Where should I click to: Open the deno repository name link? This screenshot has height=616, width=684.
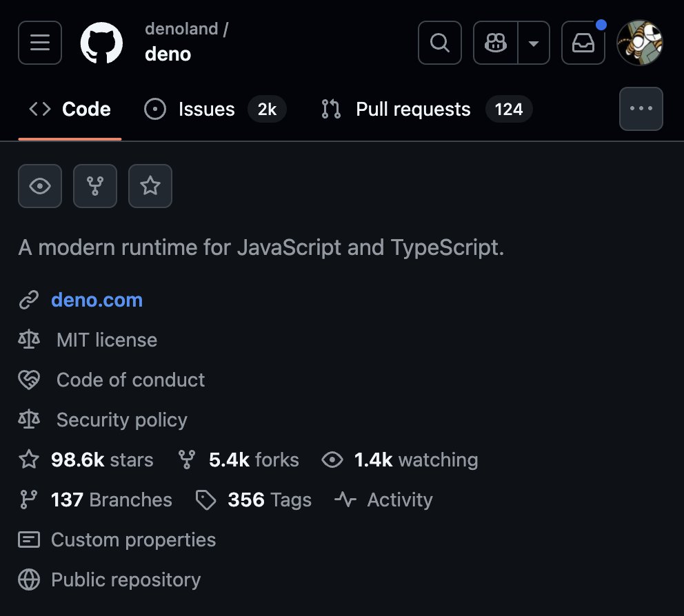tap(168, 54)
